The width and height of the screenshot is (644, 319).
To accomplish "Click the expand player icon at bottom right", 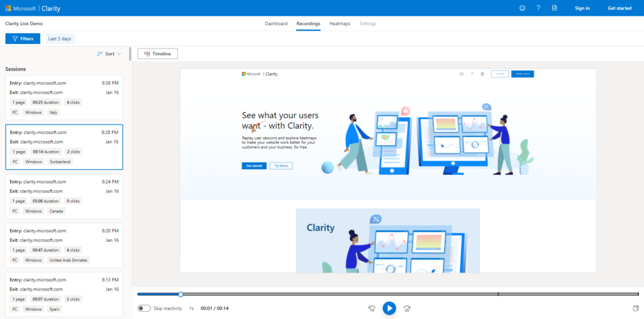I will [x=636, y=308].
